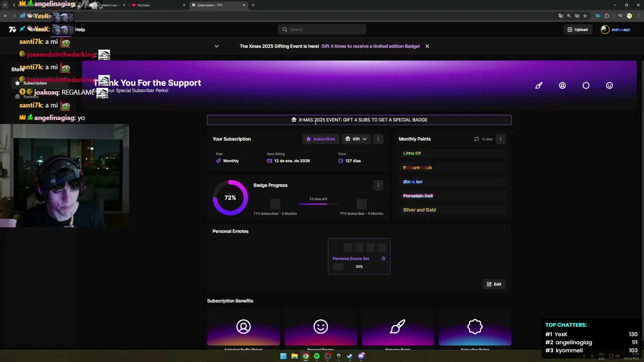Click the Total 127 días value
644x362 pixels.
pos(353,161)
